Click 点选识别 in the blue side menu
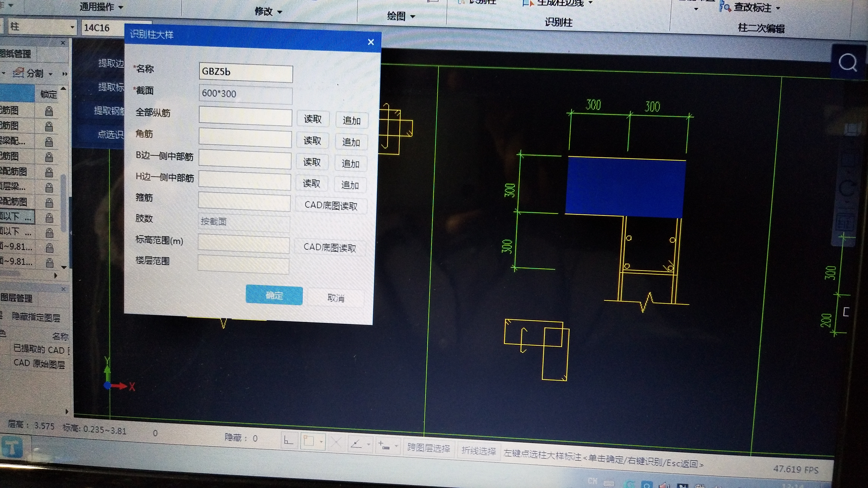Image resolution: width=868 pixels, height=488 pixels. click(111, 134)
